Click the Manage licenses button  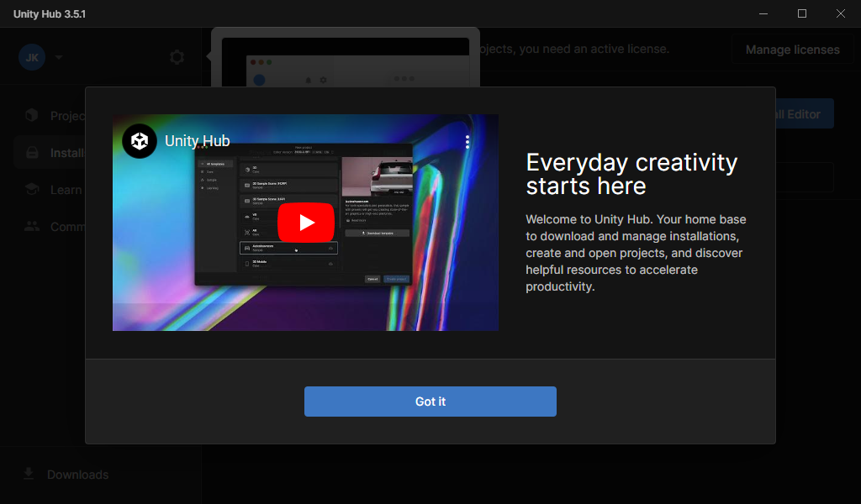pos(792,50)
